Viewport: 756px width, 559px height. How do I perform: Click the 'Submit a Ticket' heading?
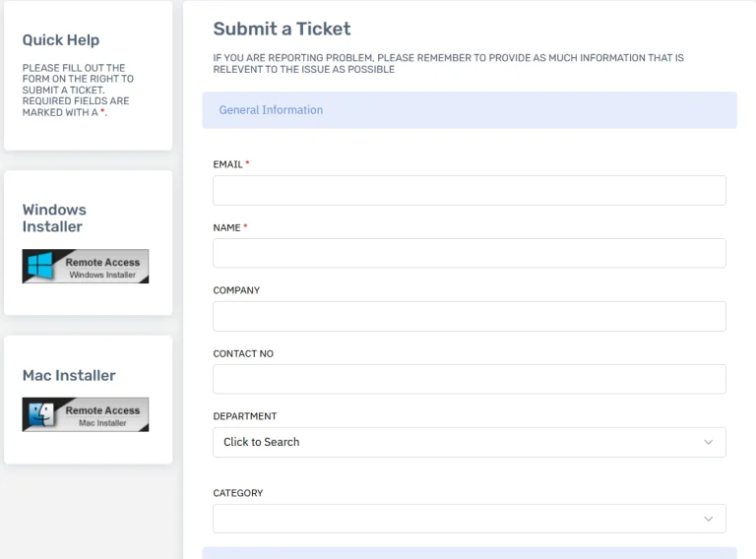tap(283, 29)
